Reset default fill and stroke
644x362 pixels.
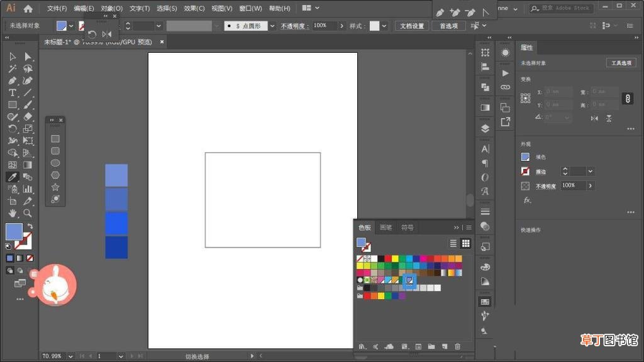pyautogui.click(x=8, y=246)
